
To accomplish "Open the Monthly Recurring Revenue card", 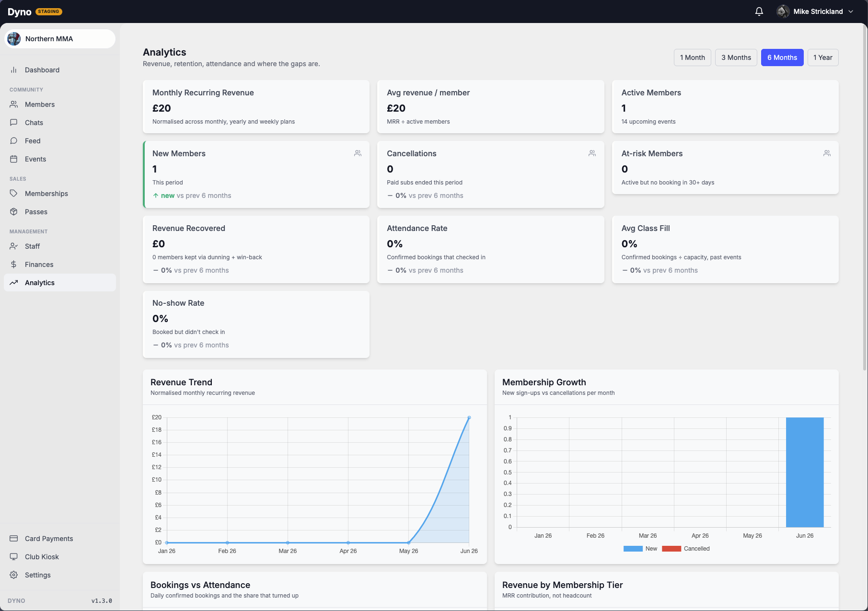I will (x=256, y=106).
